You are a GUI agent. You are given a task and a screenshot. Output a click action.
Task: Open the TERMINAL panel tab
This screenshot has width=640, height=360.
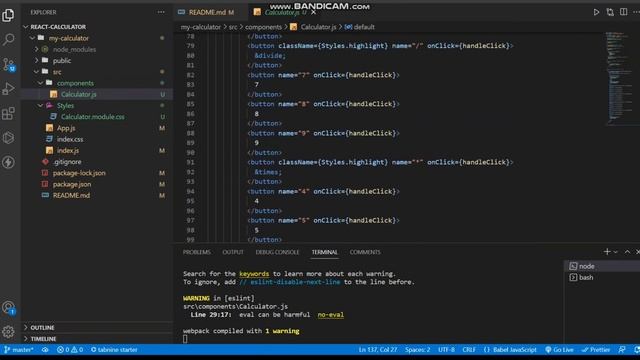(x=324, y=252)
